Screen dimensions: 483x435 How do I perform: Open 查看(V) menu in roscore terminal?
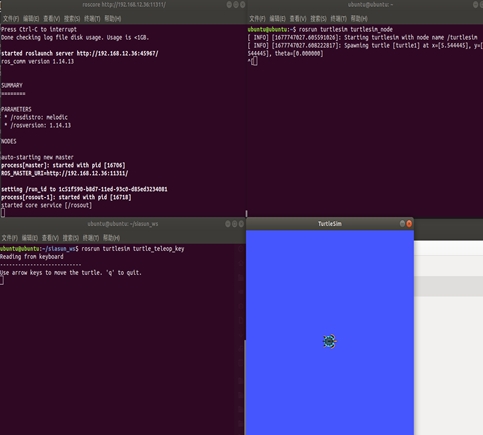point(51,19)
